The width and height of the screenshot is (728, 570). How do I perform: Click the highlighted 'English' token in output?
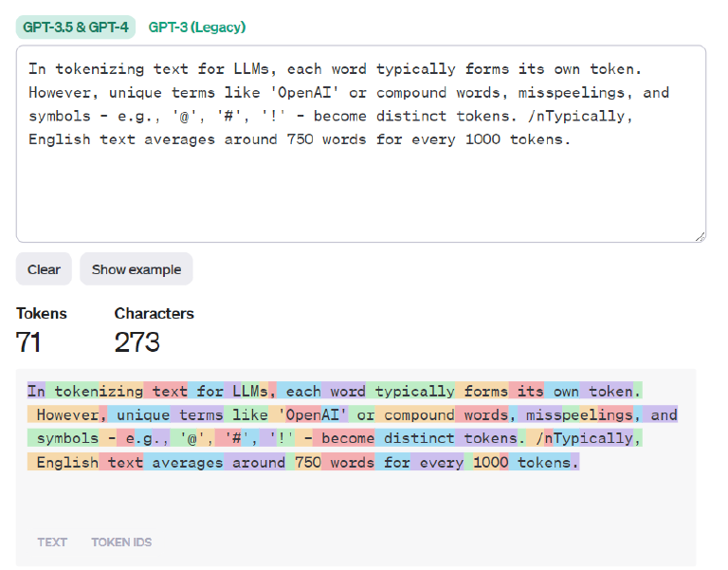click(x=67, y=463)
